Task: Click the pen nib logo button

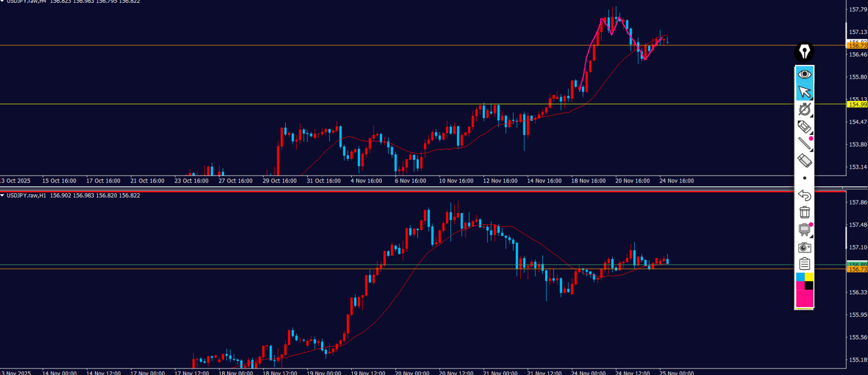Action: [x=804, y=52]
